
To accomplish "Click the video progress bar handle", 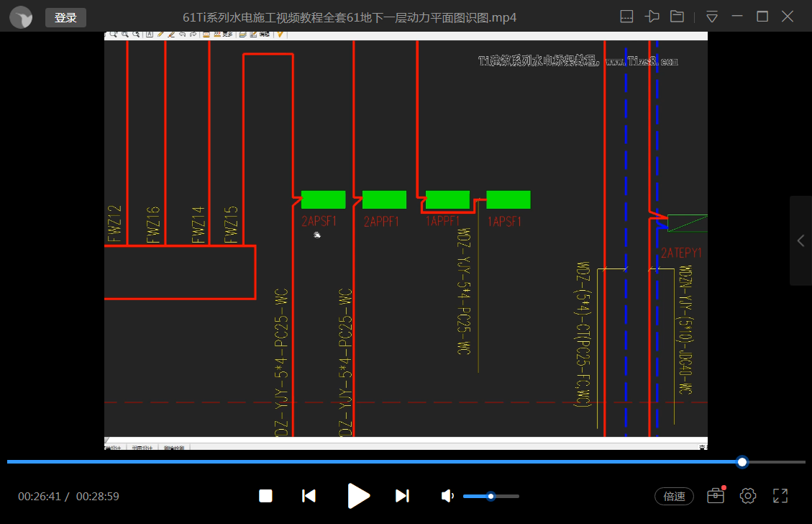I will pos(742,462).
